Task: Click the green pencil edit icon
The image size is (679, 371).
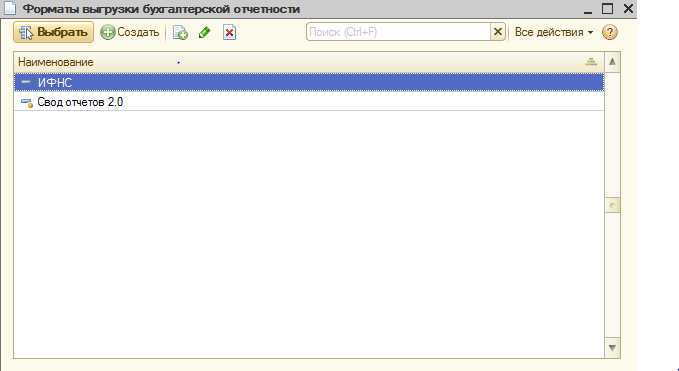Action: click(x=205, y=32)
